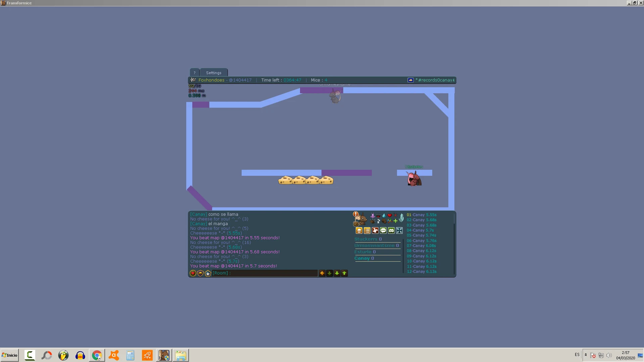This screenshot has height=362, width=644.
Task: Click record entry 12-Canay 6.13s
Action: [x=422, y=271]
